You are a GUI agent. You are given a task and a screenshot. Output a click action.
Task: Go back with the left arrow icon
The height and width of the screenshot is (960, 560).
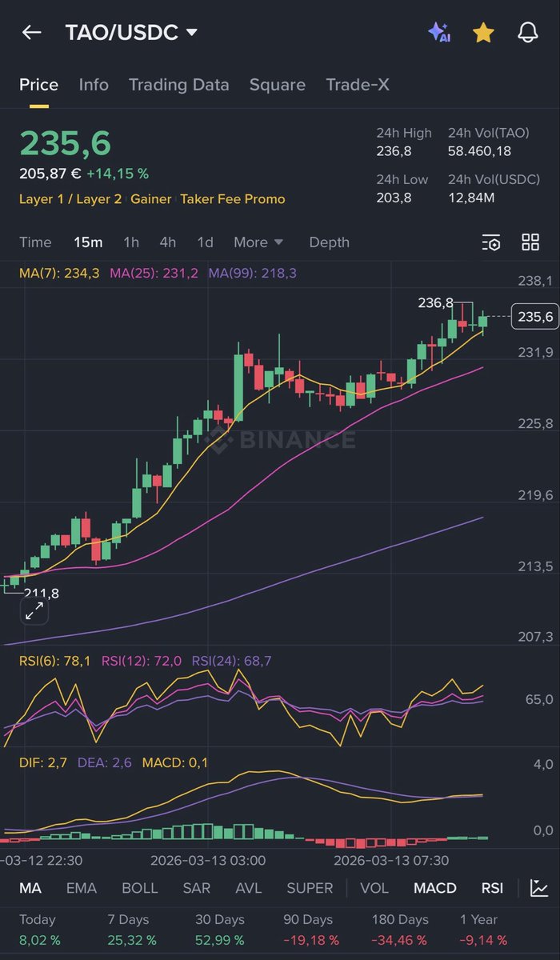click(31, 33)
